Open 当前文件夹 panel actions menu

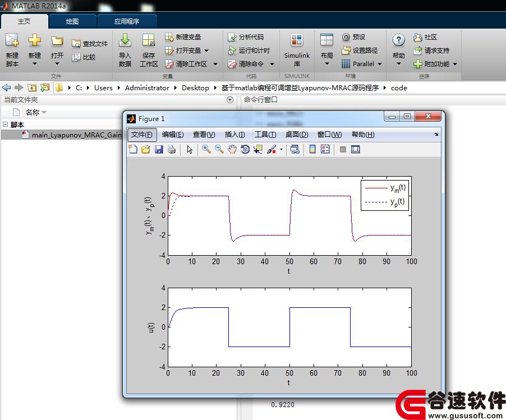(x=230, y=100)
